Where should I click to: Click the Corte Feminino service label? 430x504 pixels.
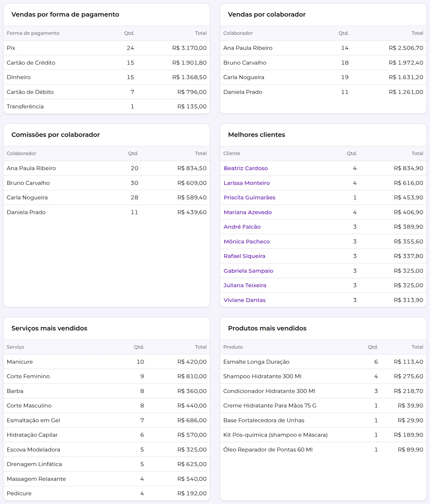click(28, 376)
